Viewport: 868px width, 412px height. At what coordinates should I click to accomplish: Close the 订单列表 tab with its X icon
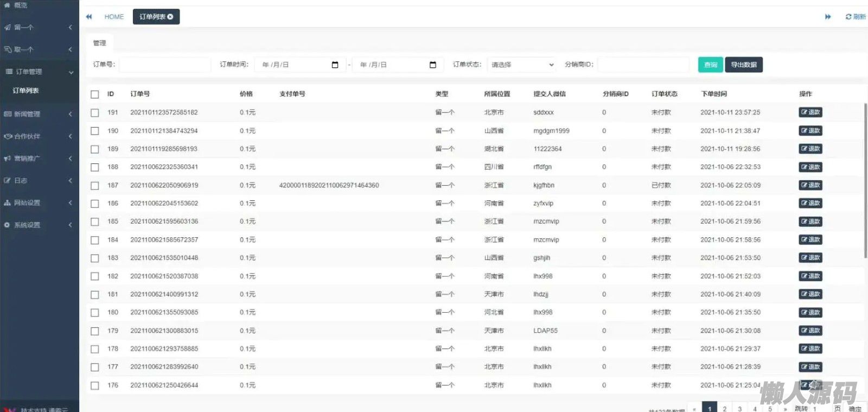tap(170, 17)
